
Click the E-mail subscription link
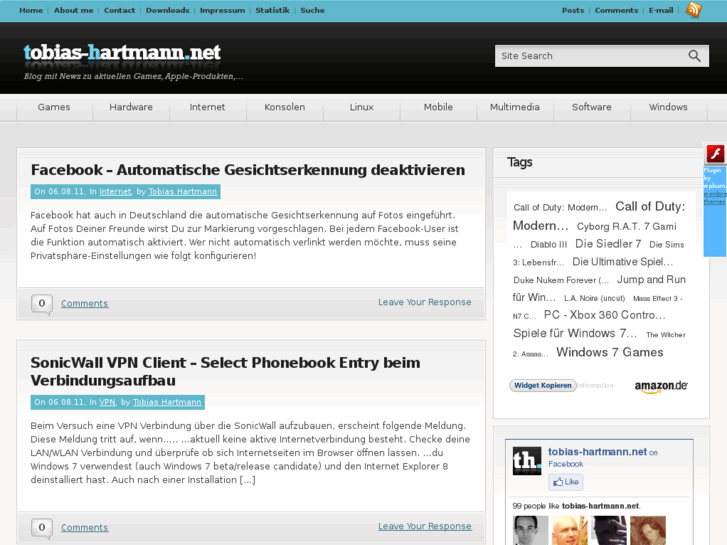(661, 10)
